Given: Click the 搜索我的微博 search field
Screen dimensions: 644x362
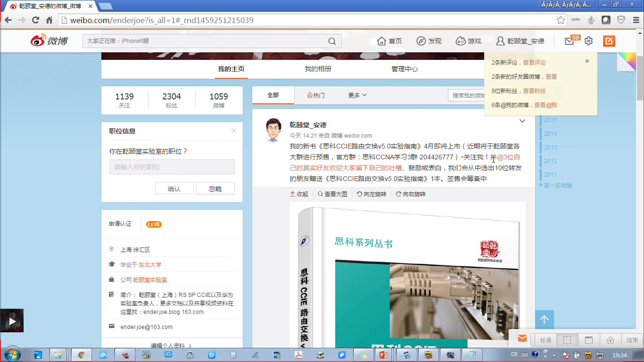Looking at the screenshot, I should point(467,95).
